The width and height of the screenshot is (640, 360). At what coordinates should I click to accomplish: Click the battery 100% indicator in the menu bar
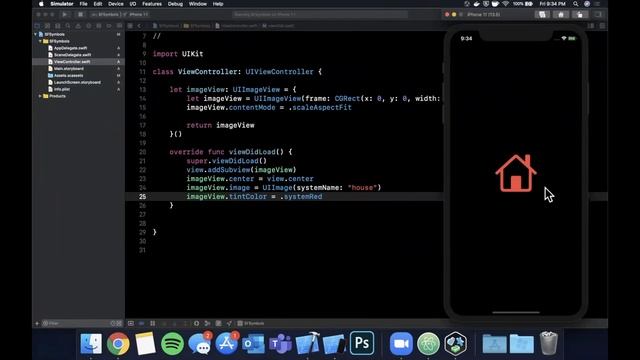pos(523,4)
